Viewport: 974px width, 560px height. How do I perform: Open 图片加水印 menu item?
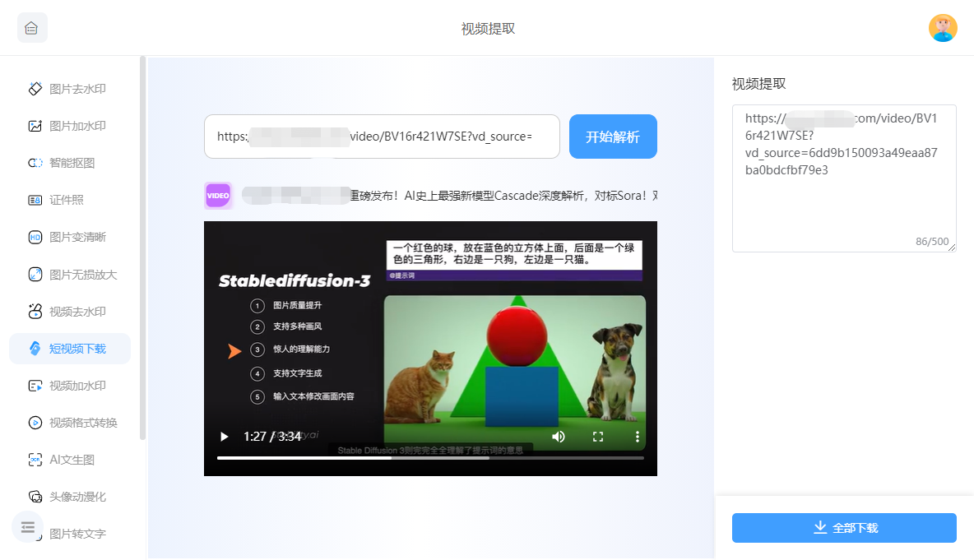[70, 126]
